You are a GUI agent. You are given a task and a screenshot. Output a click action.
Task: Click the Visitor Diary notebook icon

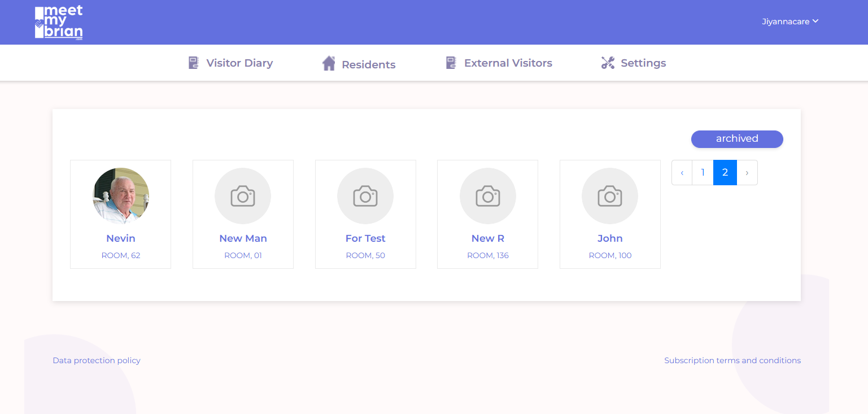click(194, 63)
